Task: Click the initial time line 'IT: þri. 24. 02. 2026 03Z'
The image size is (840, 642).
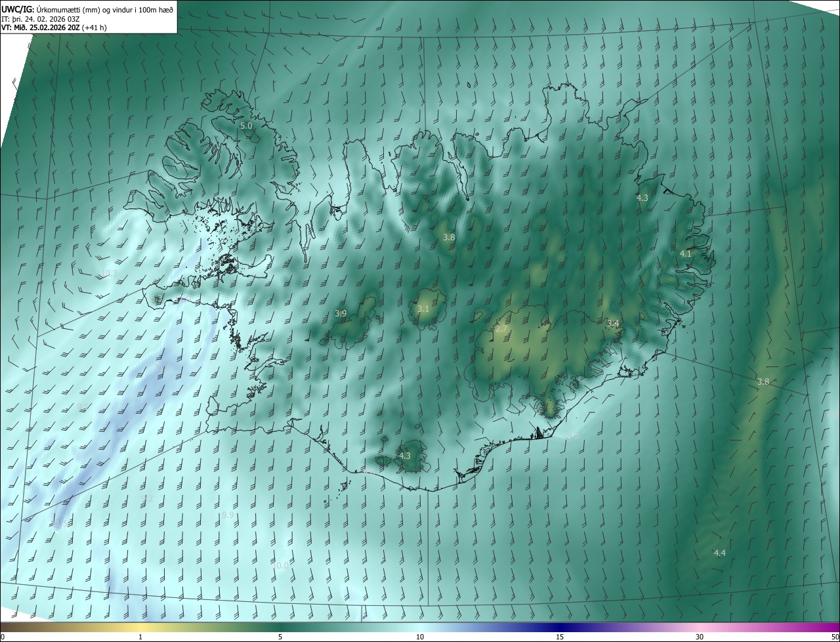Action: 42,18
